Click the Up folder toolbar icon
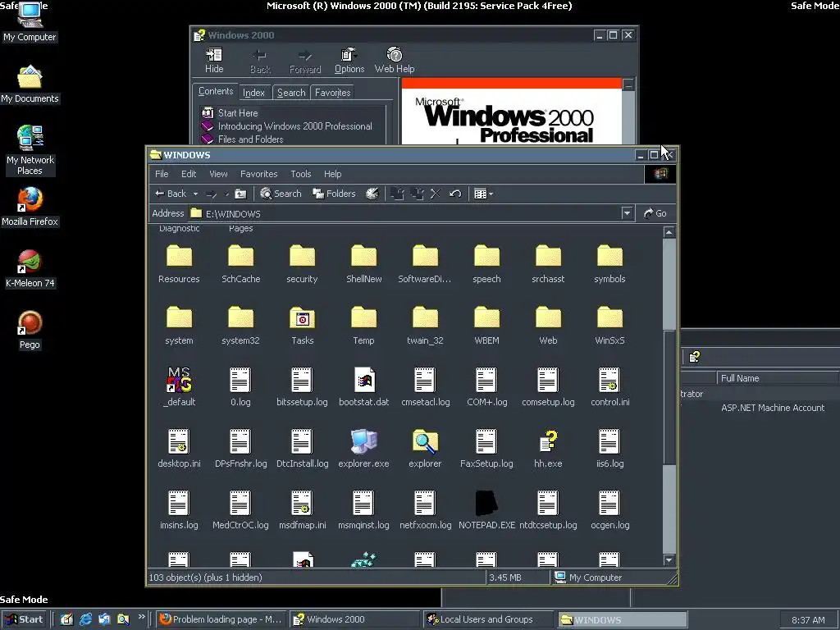This screenshot has width=840, height=630. 241,194
